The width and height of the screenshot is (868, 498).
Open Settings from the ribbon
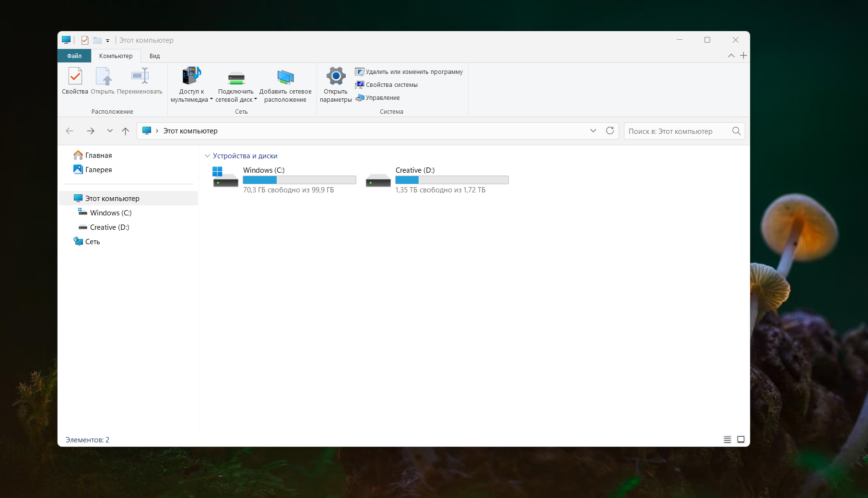tap(336, 85)
